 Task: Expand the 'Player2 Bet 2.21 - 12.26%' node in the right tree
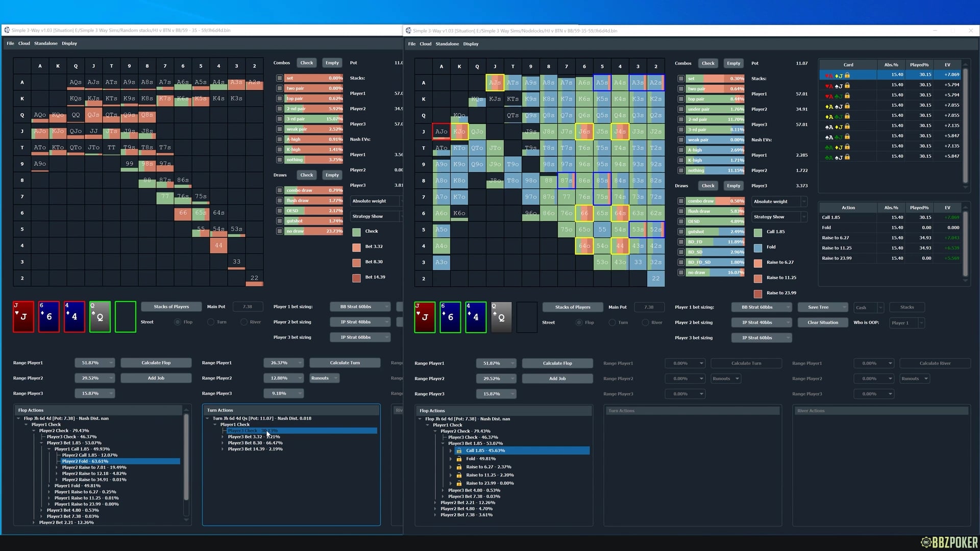point(435,503)
